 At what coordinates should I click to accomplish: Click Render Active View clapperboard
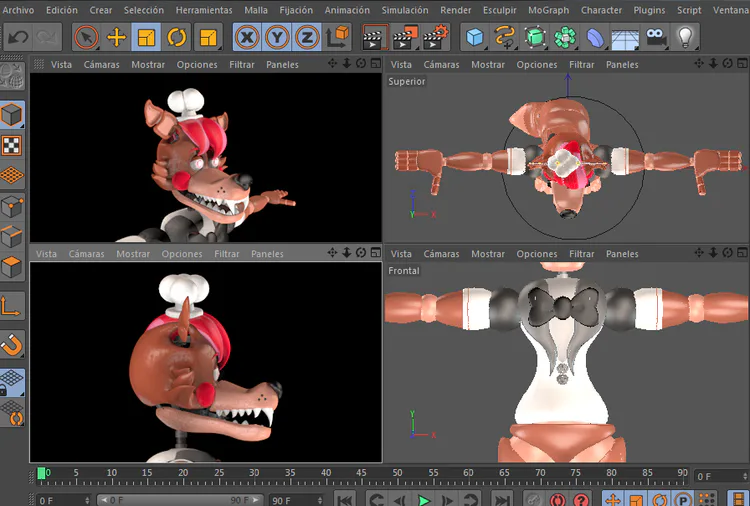[374, 37]
